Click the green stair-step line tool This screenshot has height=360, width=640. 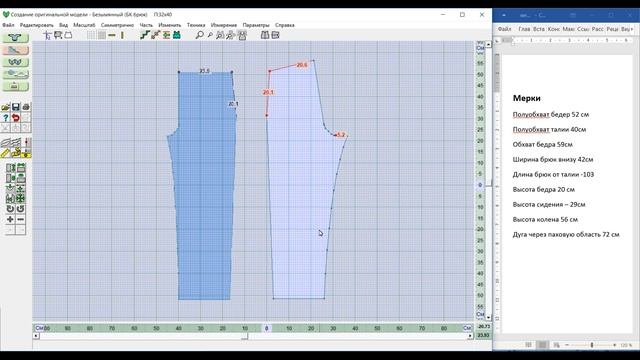pos(144,35)
